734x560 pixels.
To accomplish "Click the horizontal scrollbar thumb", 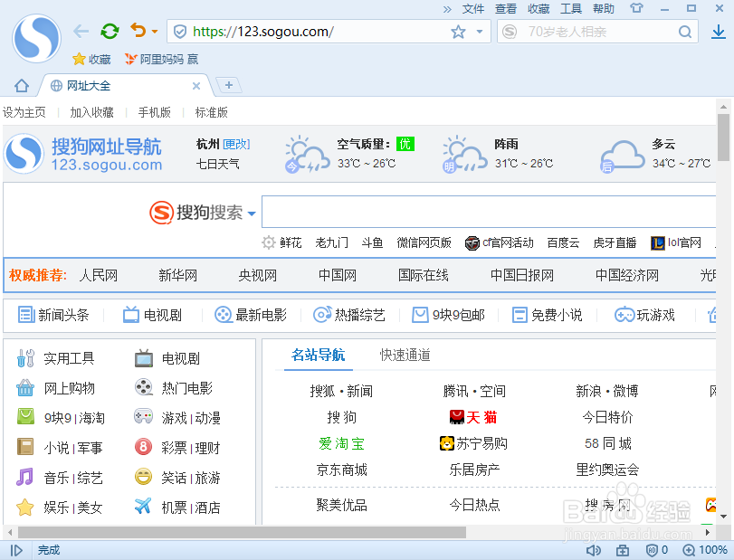I will [x=242, y=532].
